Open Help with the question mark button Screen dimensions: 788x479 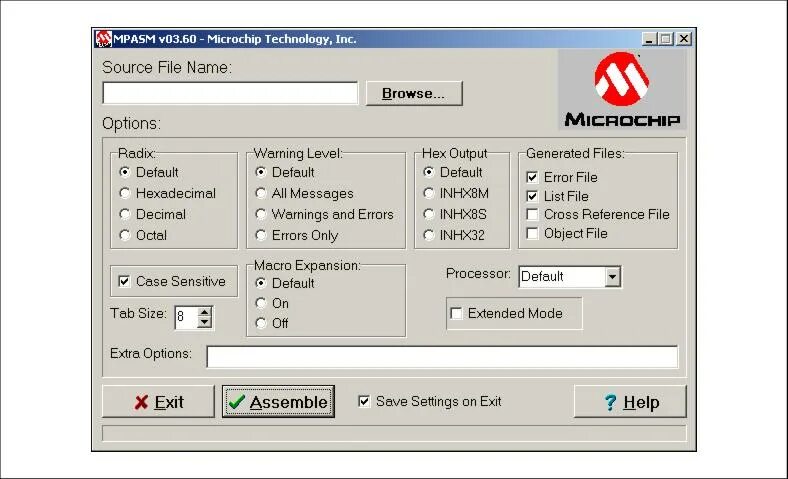(x=630, y=402)
